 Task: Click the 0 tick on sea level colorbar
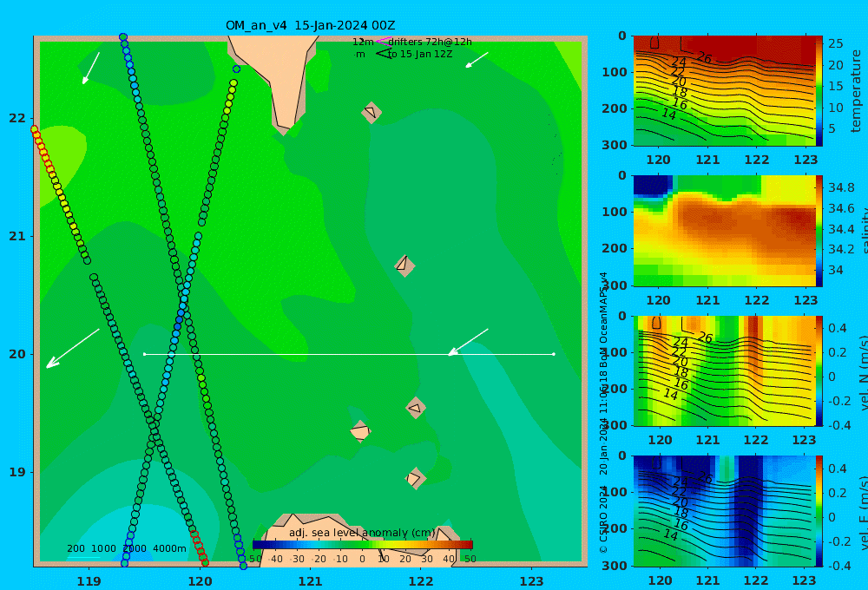[x=362, y=559]
